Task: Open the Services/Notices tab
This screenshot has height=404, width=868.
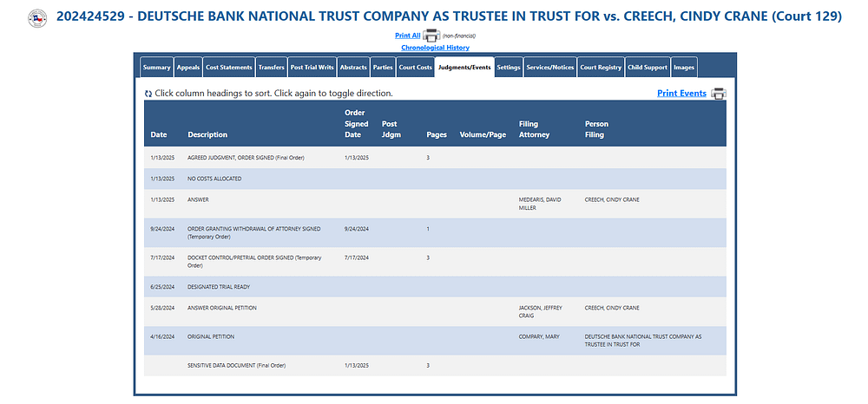Action: pos(550,68)
